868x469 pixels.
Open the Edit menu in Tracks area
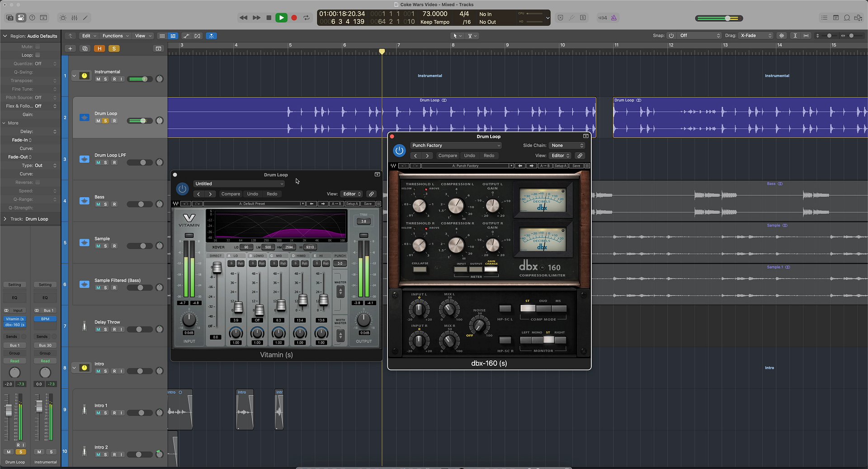click(89, 36)
